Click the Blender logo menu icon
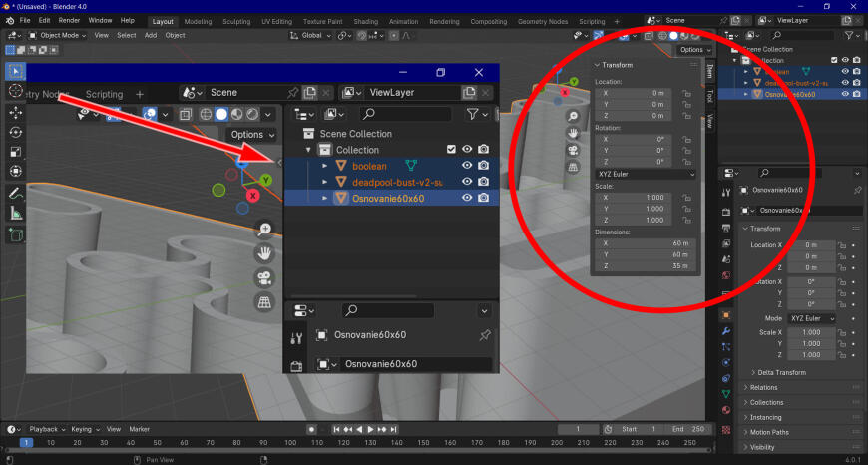Screen dimensions: 868x465 (x=10, y=21)
